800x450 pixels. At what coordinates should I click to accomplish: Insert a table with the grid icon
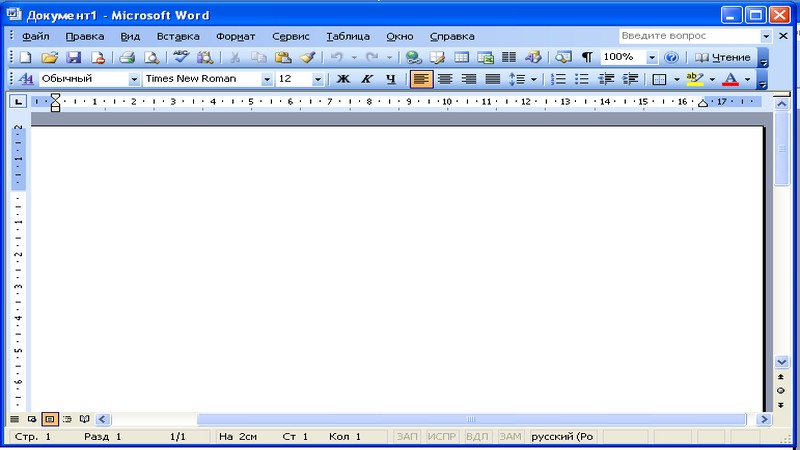click(461, 57)
